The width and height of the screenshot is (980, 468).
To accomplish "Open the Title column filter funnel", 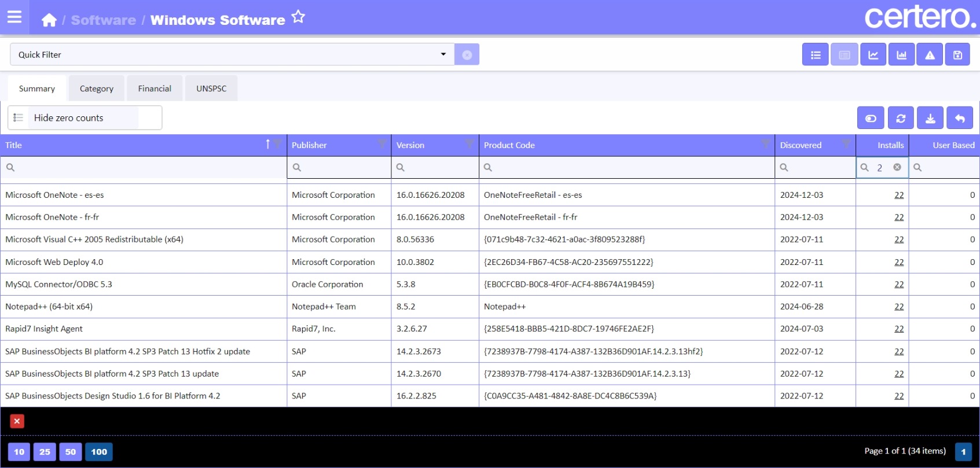I will point(278,144).
